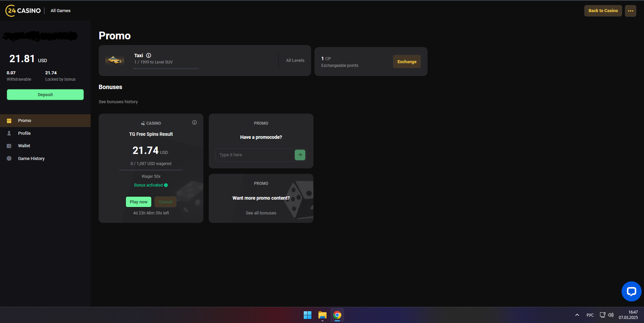644x323 pixels.
Task: Click Play now on the bonus card
Action: [x=138, y=202]
